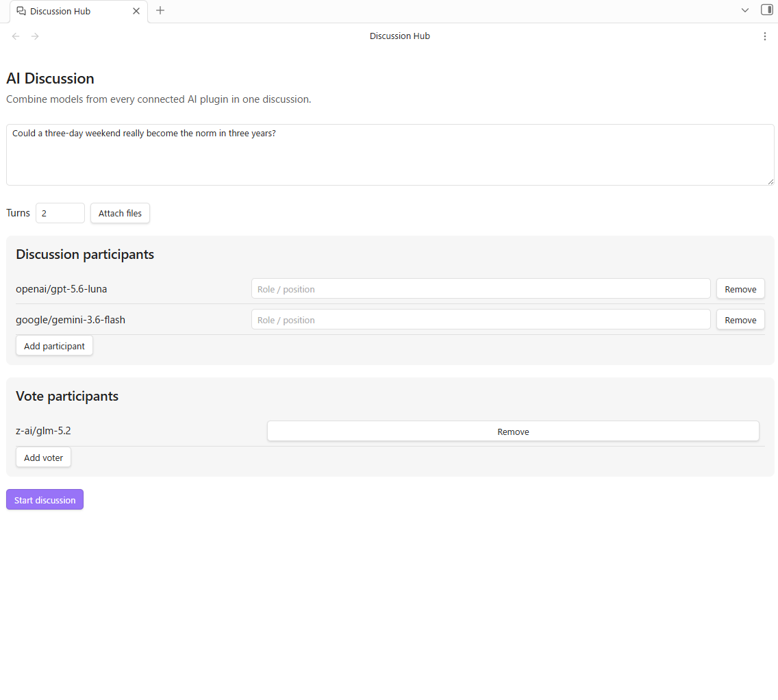Focus the discussion topic text area
The image size is (778, 700).
coord(390,155)
